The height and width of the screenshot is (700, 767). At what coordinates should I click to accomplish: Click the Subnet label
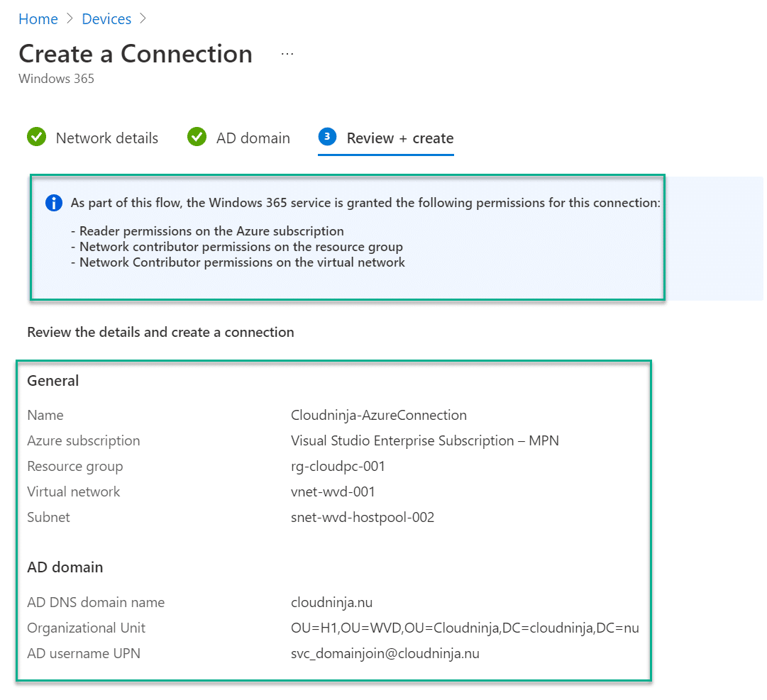48,517
